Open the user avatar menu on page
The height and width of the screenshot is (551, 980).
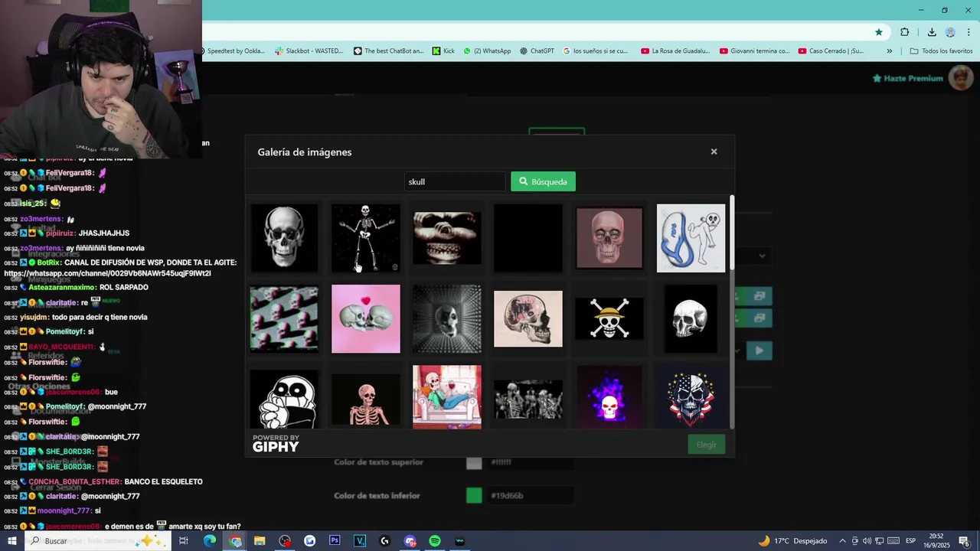pos(960,78)
